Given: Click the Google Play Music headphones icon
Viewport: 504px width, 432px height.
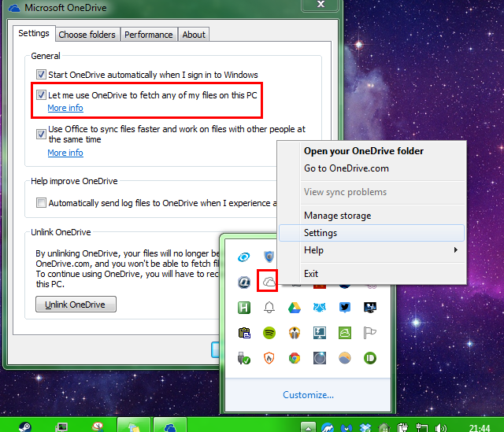Looking at the screenshot, I should tap(294, 333).
